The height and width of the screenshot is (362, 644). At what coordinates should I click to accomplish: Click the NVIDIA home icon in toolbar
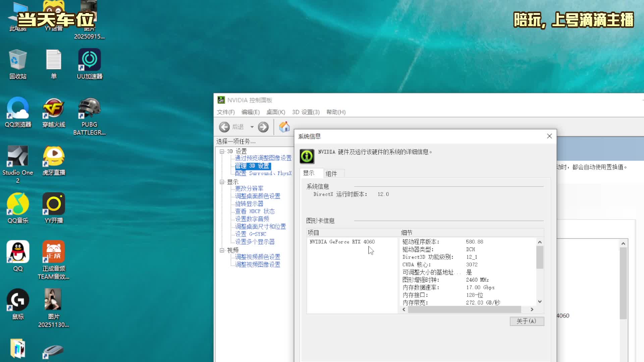[284, 127]
